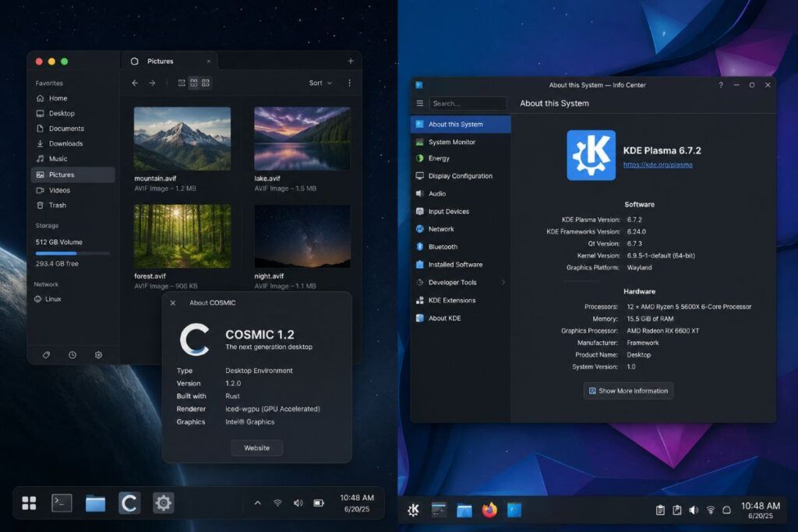Close the About COSMIC dialog

tap(173, 303)
